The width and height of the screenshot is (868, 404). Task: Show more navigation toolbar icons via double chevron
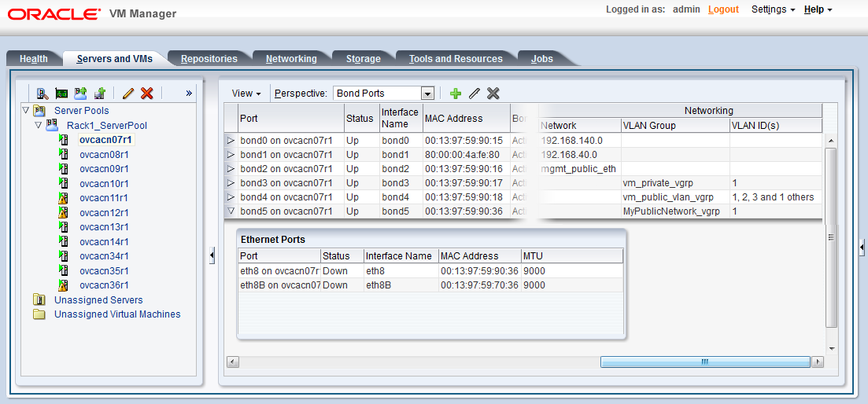(189, 93)
